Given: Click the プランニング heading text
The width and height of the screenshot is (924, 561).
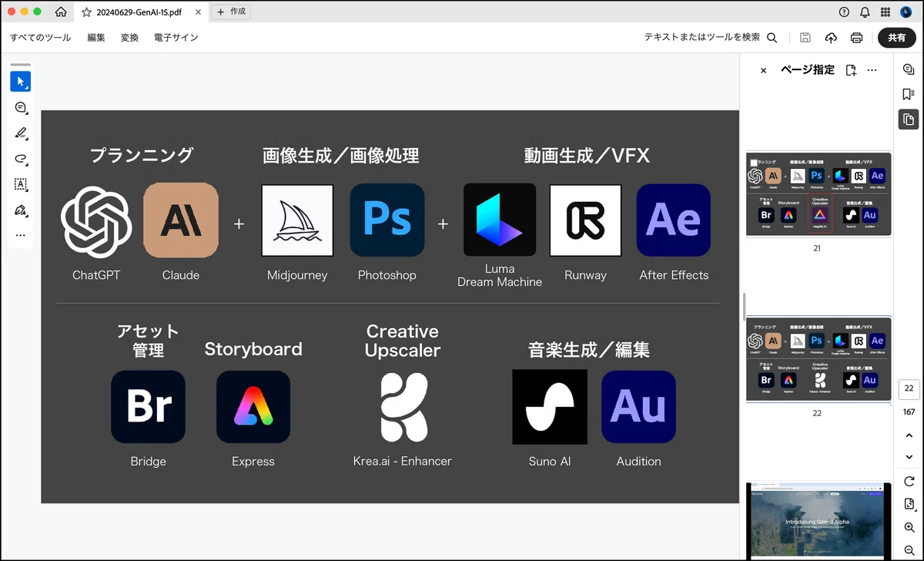Looking at the screenshot, I should point(142,156).
